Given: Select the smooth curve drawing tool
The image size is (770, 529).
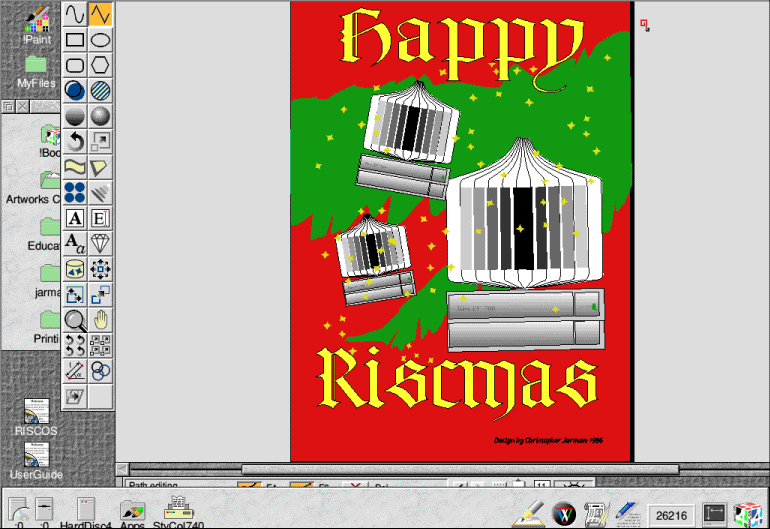Looking at the screenshot, I should pos(75,14).
